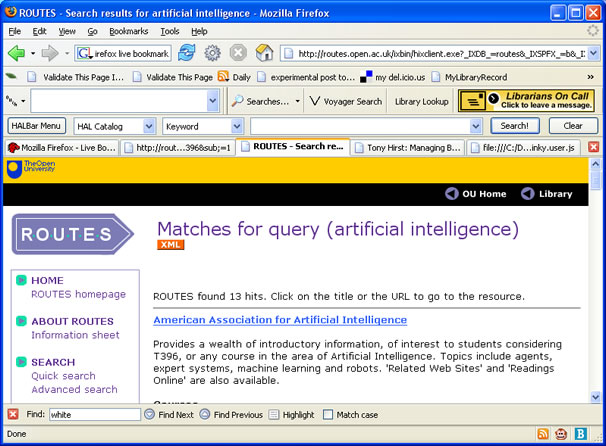Open the HAL Catalog dropdown
The height and width of the screenshot is (446, 606).
(x=149, y=126)
